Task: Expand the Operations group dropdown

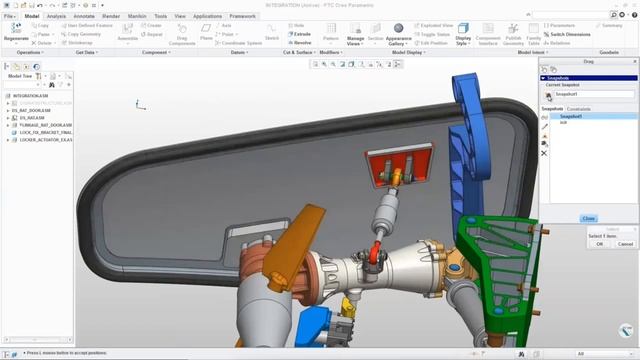Action: 30,52
